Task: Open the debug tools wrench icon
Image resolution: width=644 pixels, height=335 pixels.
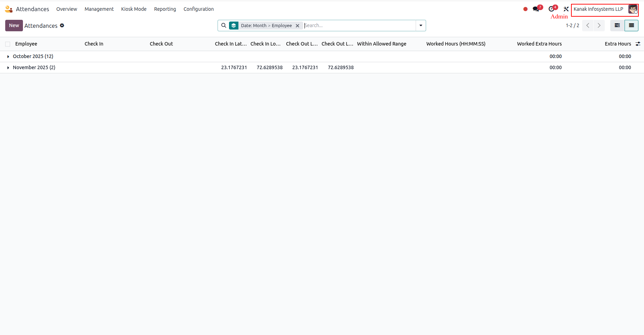Action: 566,9
